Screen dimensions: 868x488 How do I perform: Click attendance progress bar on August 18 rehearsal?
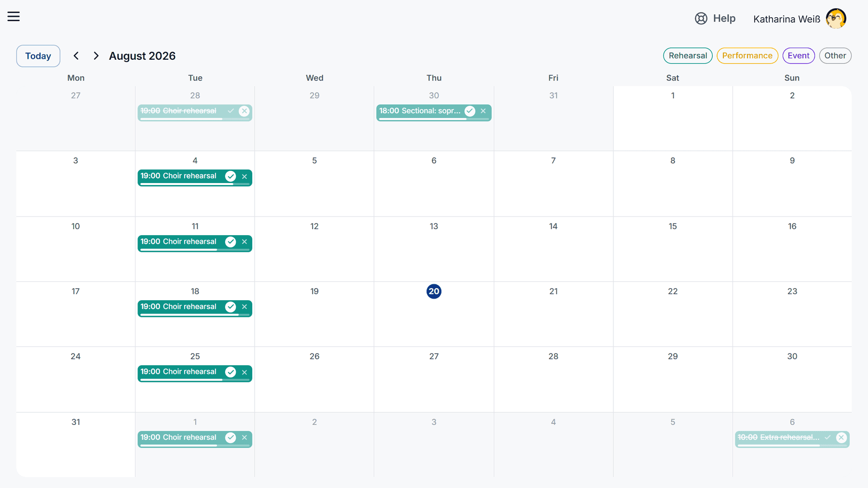click(195, 315)
